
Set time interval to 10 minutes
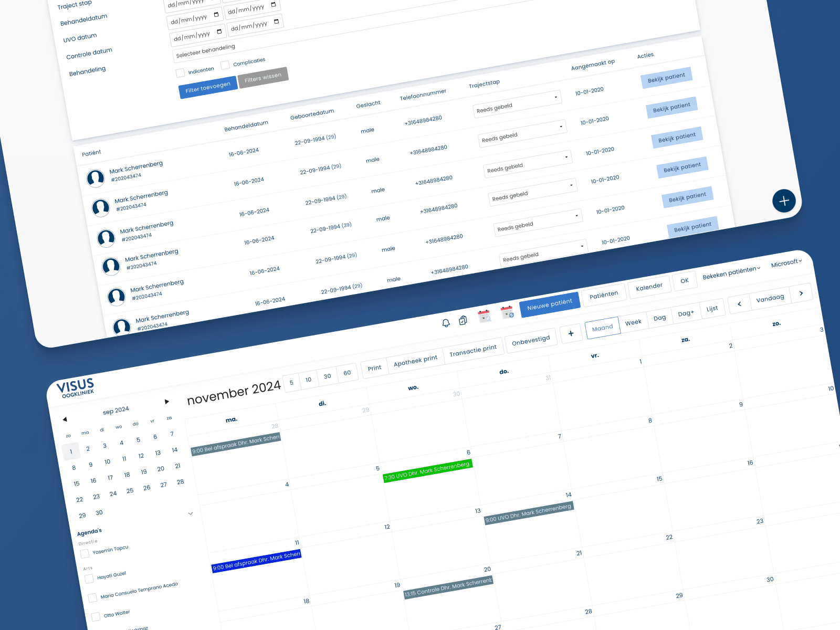pyautogui.click(x=308, y=380)
